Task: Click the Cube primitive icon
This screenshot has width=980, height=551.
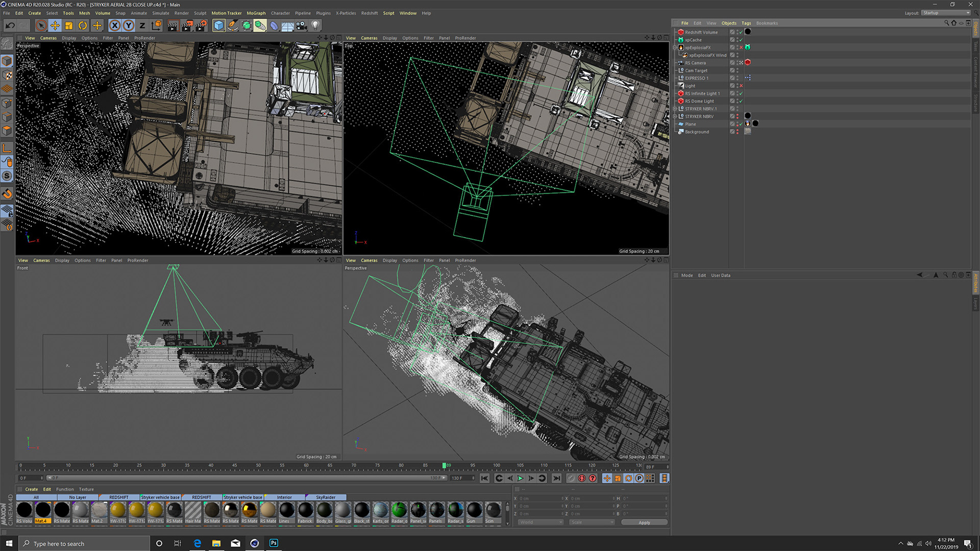Action: click(219, 25)
